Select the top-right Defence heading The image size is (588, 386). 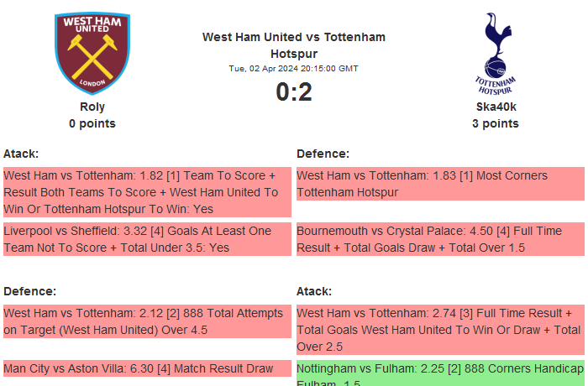[323, 154]
